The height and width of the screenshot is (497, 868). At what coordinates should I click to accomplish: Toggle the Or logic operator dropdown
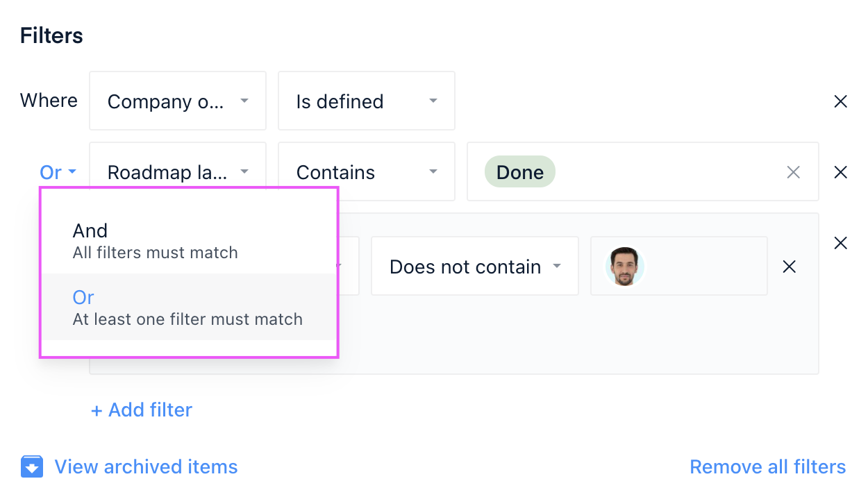pos(58,172)
